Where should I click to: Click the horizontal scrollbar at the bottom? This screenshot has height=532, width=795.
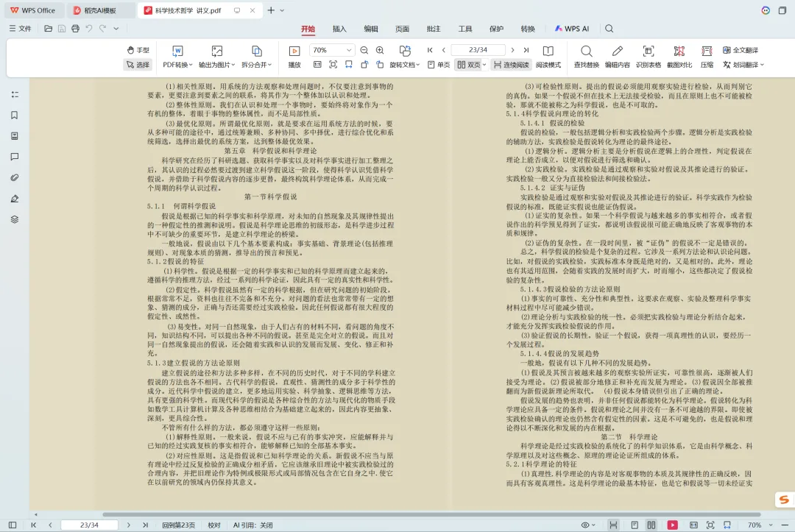pos(431,514)
